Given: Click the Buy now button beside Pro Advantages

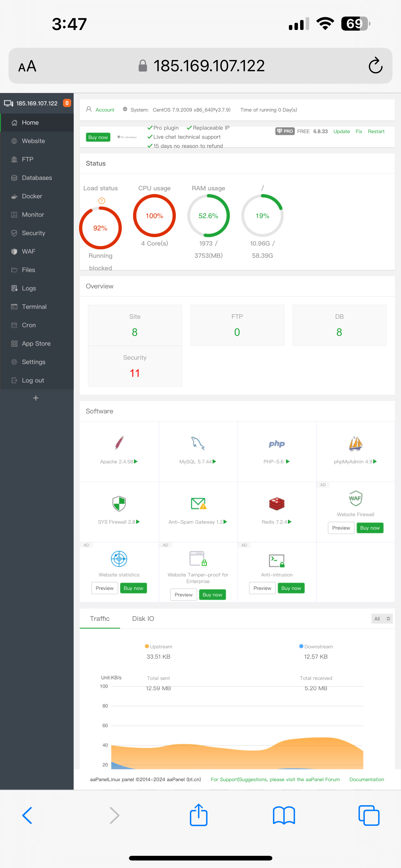Looking at the screenshot, I should pyautogui.click(x=98, y=137).
